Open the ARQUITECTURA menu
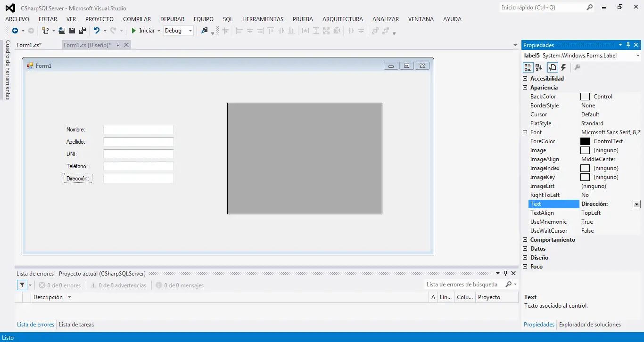 pyautogui.click(x=343, y=19)
